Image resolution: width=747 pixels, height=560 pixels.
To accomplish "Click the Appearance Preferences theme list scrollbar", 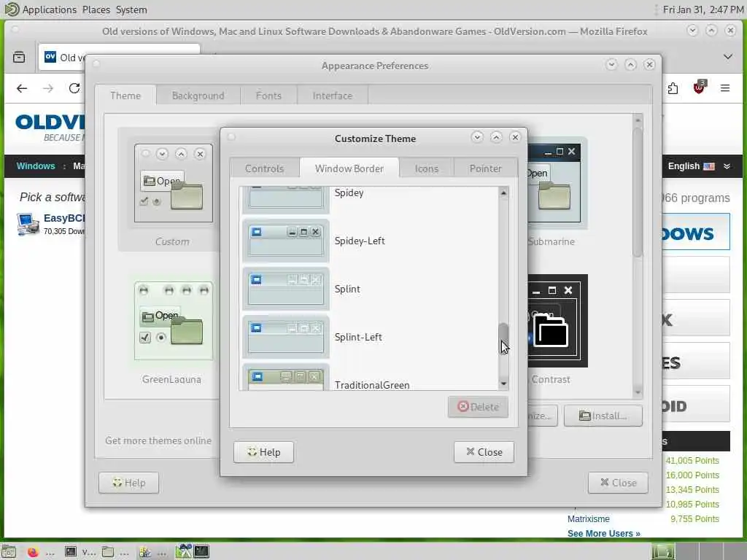I will point(638,192).
